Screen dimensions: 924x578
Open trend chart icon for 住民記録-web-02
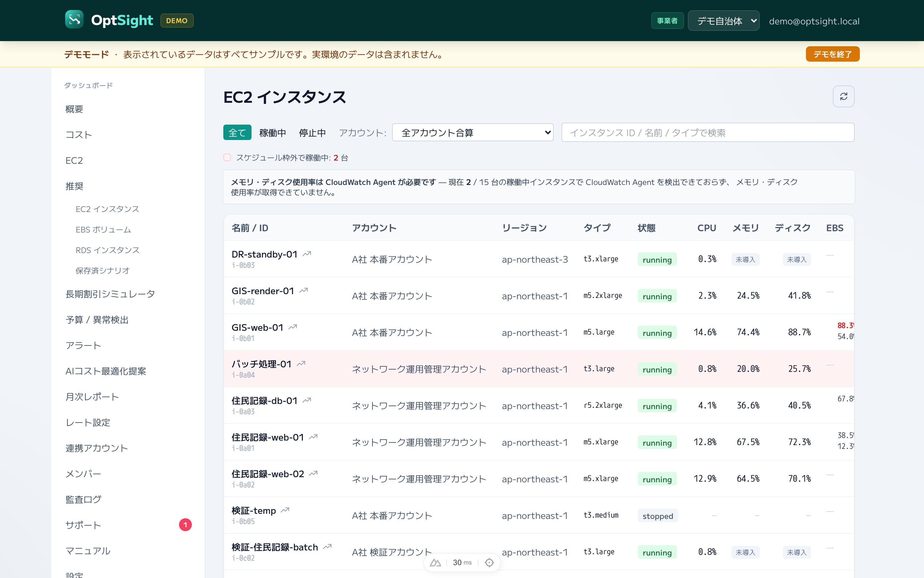(x=313, y=474)
